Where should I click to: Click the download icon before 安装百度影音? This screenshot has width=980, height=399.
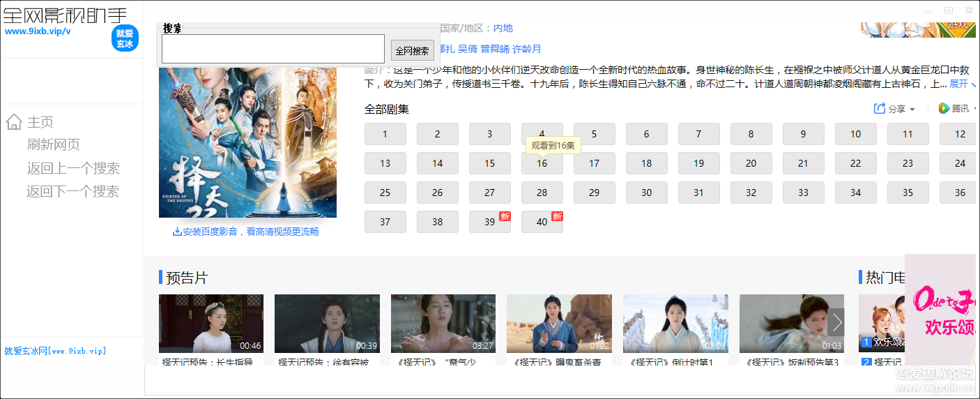(x=177, y=232)
